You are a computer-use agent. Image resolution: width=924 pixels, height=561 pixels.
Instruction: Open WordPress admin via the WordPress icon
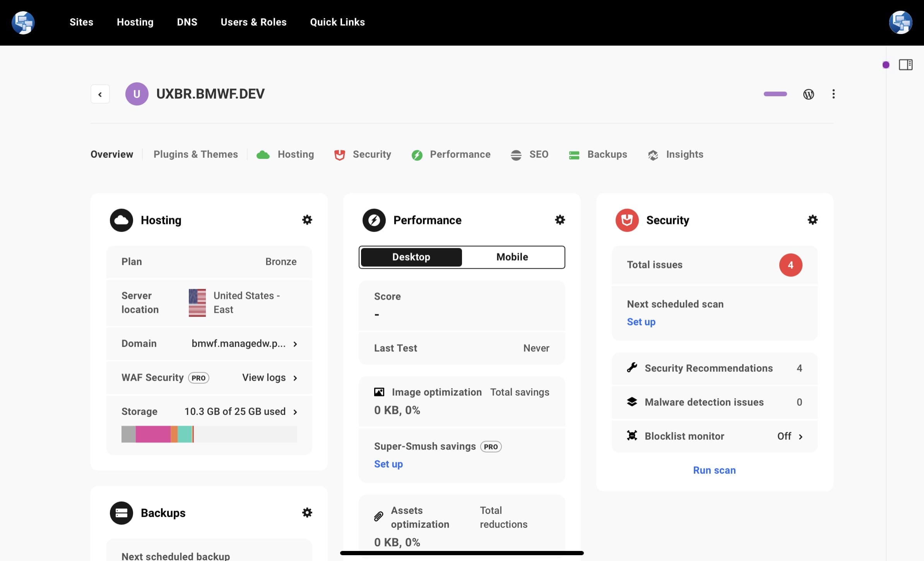click(809, 94)
